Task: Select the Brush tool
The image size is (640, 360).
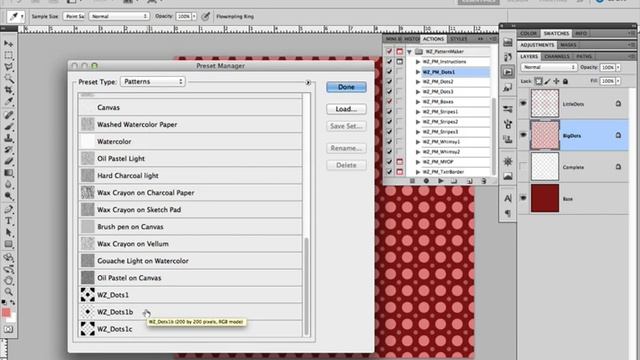Action: 8,127
